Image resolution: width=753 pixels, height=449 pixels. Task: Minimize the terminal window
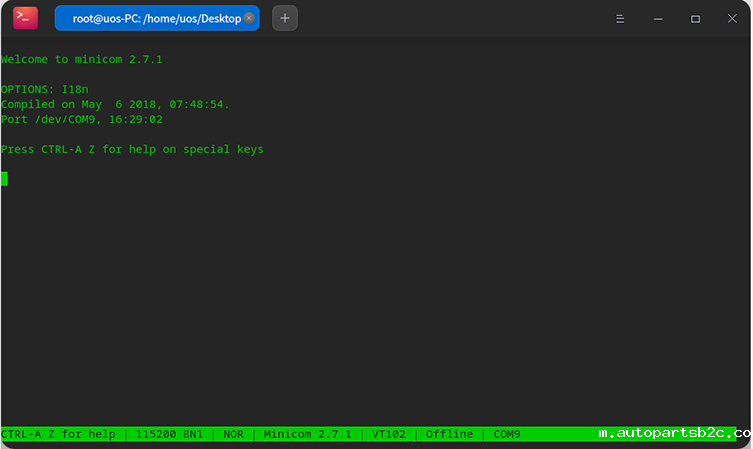(657, 18)
